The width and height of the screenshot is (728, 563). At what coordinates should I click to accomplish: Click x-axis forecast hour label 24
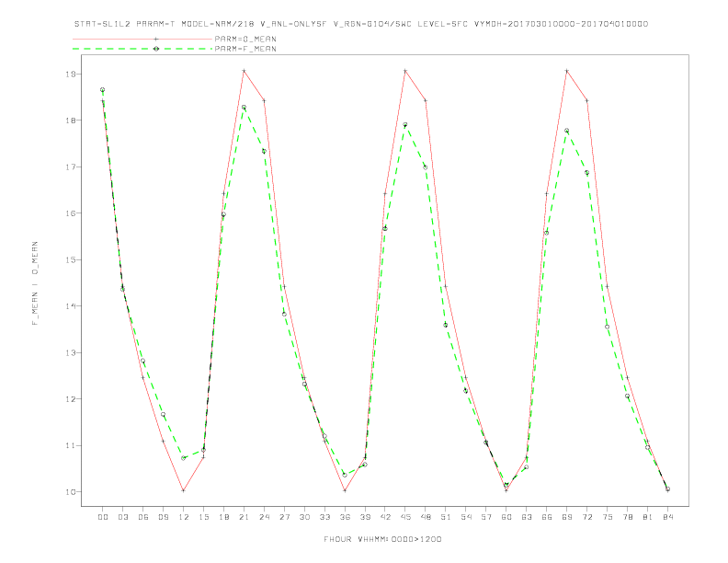pos(264,517)
